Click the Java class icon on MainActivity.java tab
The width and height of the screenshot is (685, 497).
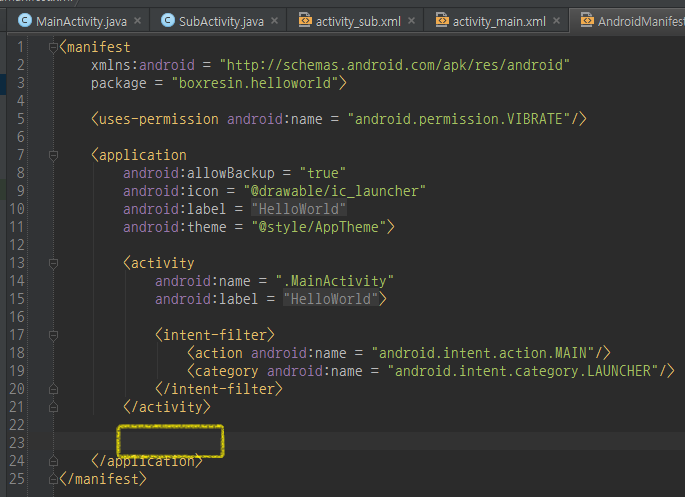click(x=25, y=20)
